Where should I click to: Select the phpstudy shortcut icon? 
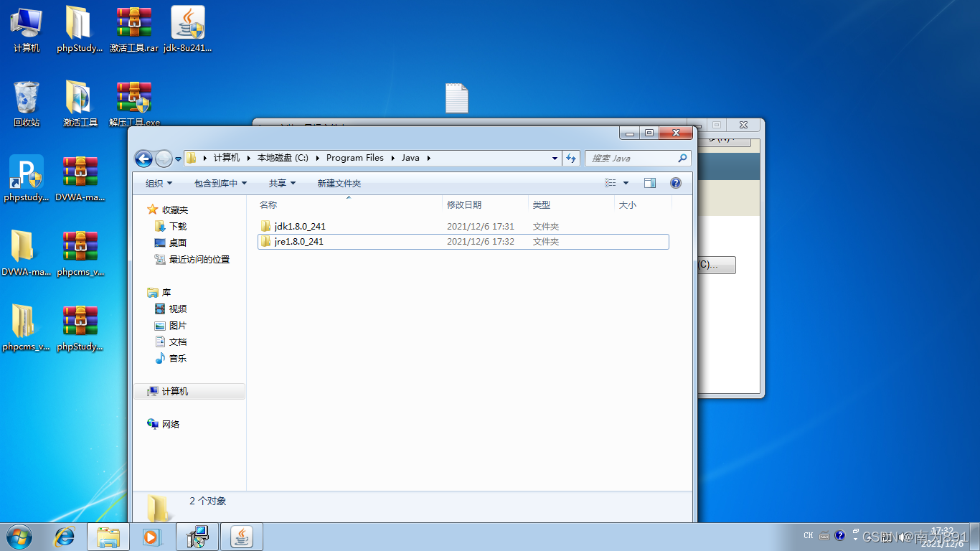point(27,179)
